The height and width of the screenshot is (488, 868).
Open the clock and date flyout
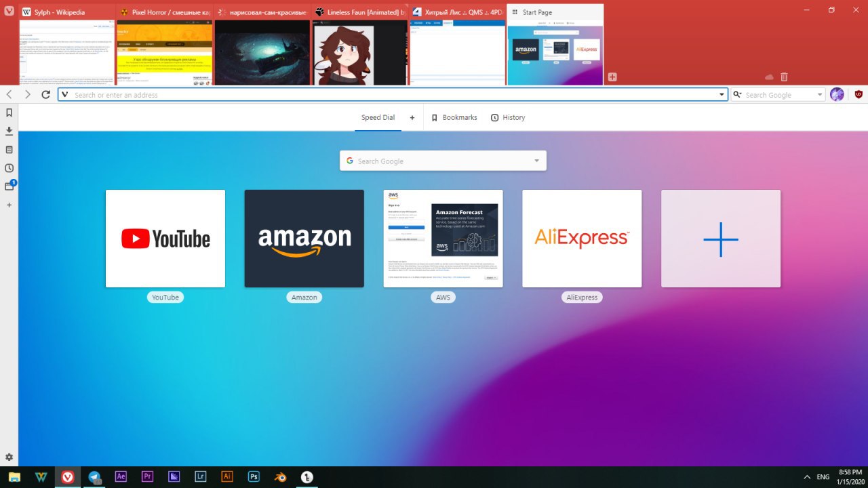coord(850,476)
